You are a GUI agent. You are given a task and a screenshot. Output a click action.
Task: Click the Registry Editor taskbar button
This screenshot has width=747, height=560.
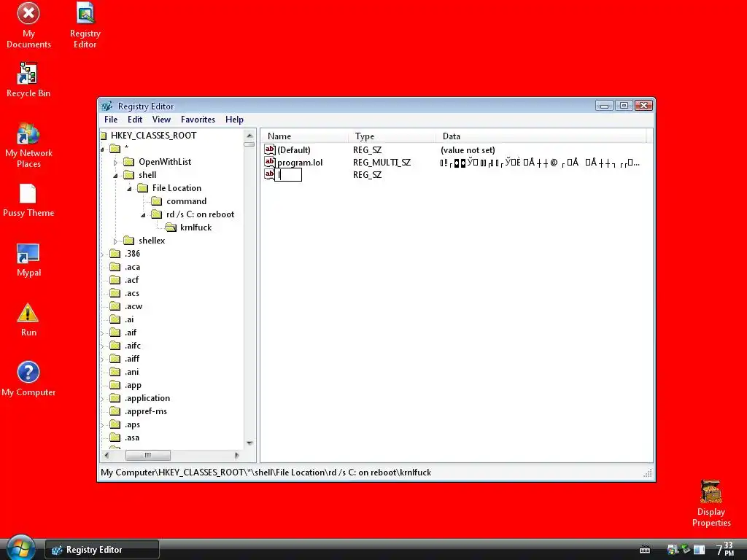tap(102, 550)
